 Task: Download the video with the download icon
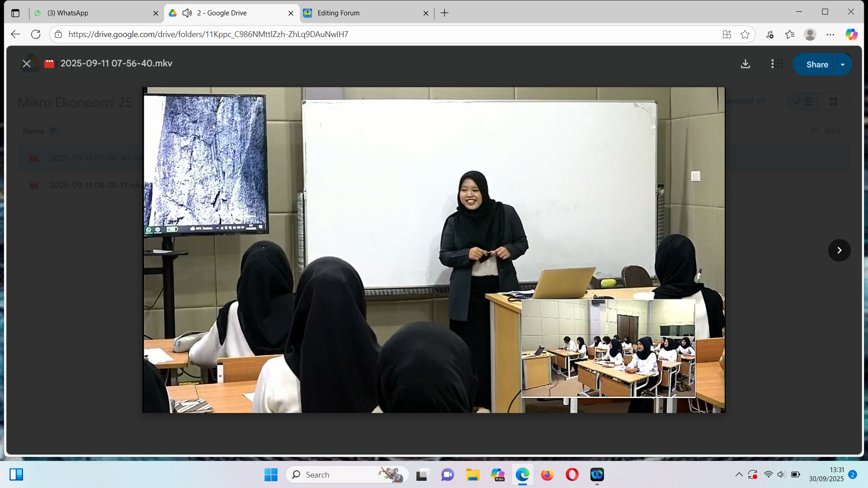coord(745,64)
